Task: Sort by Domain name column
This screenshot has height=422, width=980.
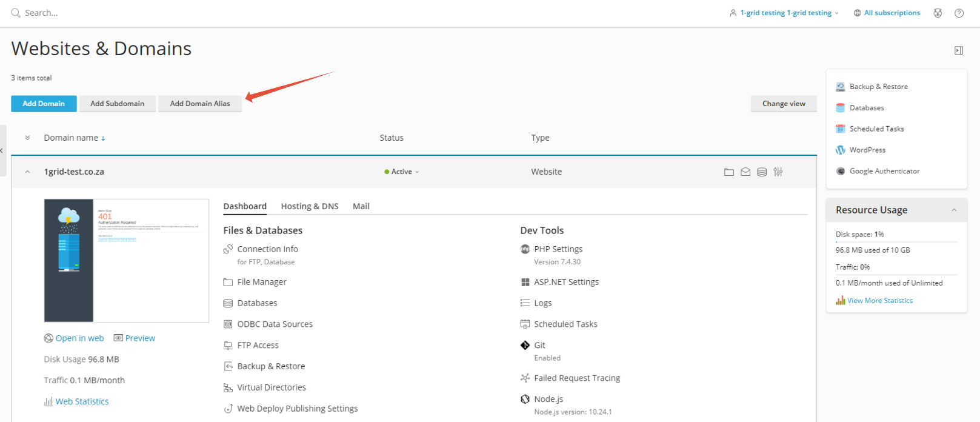Action: coord(75,138)
